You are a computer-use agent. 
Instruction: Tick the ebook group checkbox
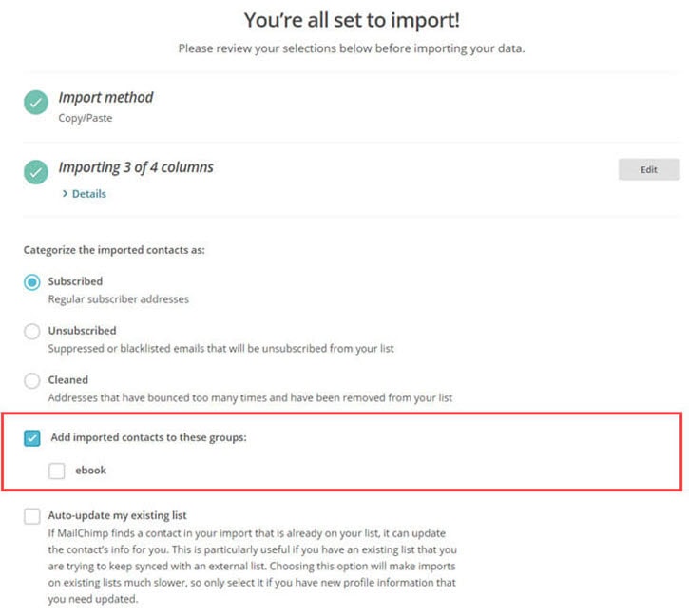[57, 470]
